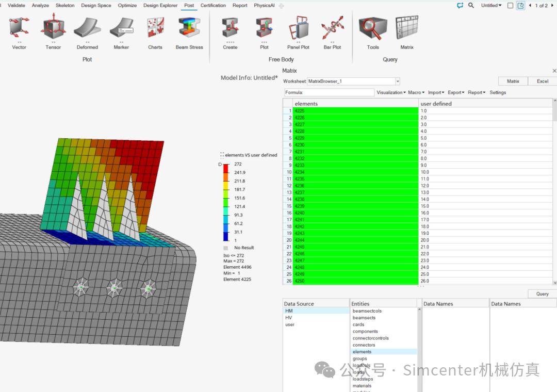Open the Worksheet MatrixBrowser_1 dropdown
This screenshot has height=392, width=557.
[x=397, y=81]
